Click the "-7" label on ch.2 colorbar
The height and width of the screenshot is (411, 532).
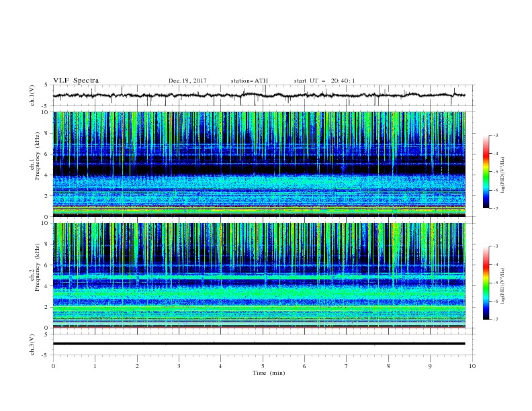coord(495,319)
